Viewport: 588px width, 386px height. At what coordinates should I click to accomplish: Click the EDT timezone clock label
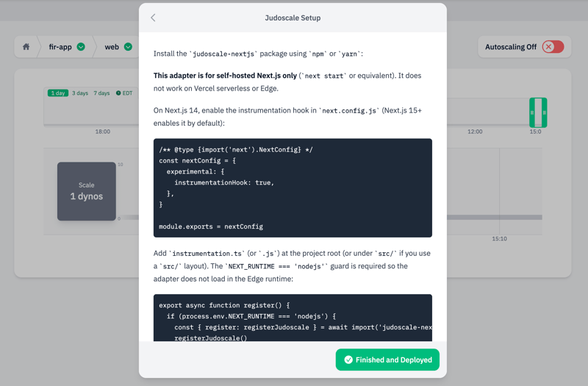(124, 93)
